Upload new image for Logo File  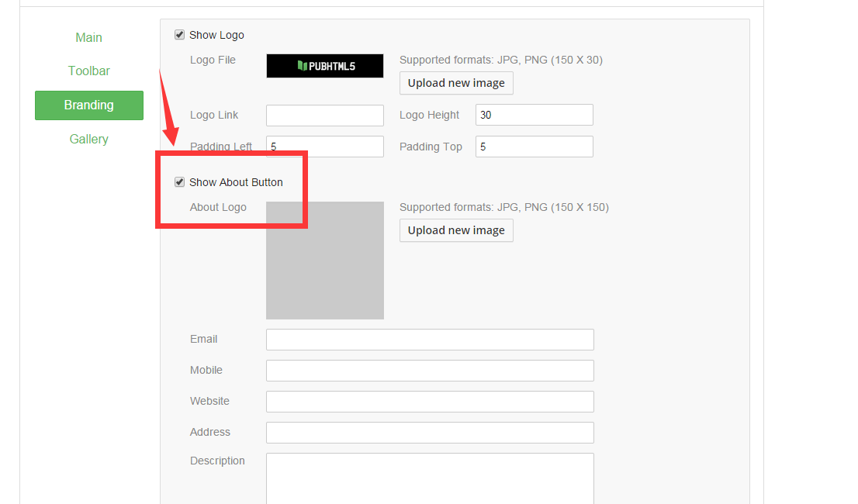[456, 83]
